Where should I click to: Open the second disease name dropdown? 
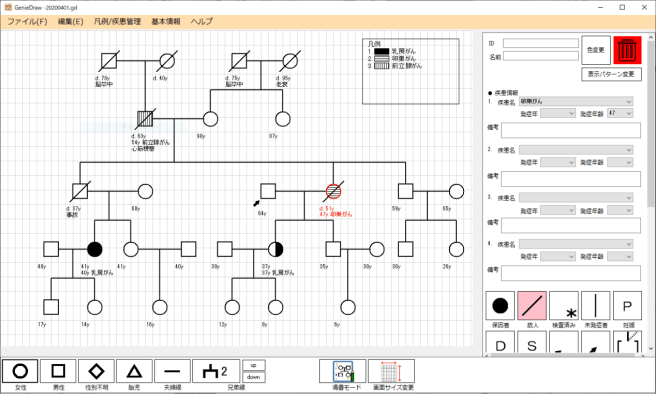(576, 150)
